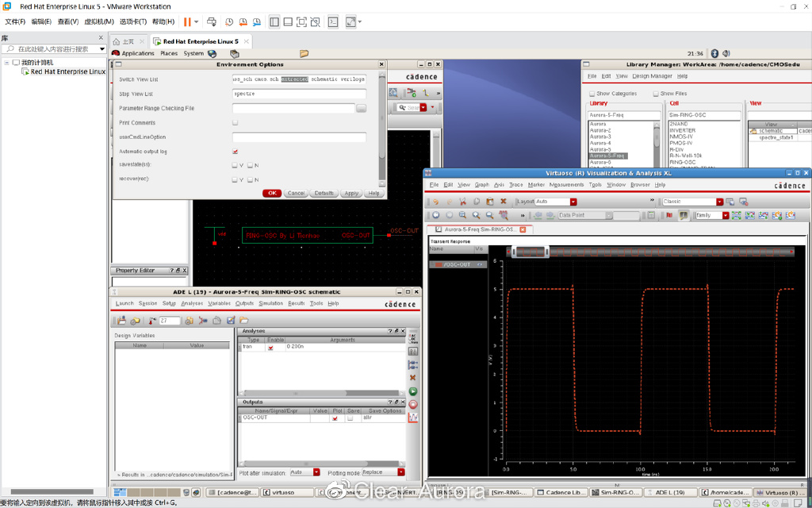Open the VMware console view icon

[334, 21]
